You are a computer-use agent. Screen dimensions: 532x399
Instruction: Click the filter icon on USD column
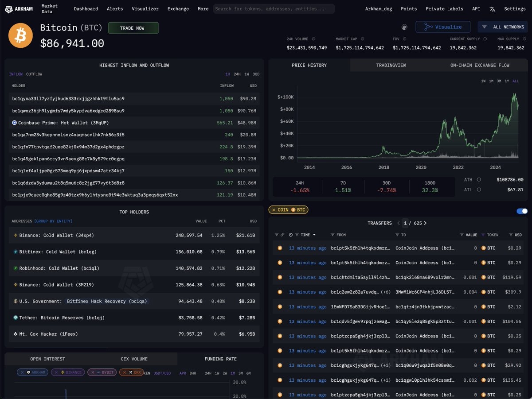(x=511, y=235)
